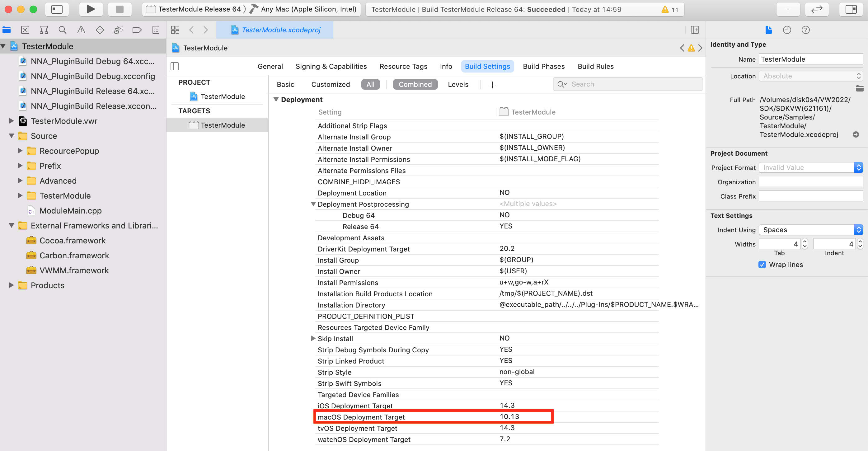The width and height of the screenshot is (868, 451).
Task: Select the TesterModule Release 64 scheme
Action: click(194, 9)
